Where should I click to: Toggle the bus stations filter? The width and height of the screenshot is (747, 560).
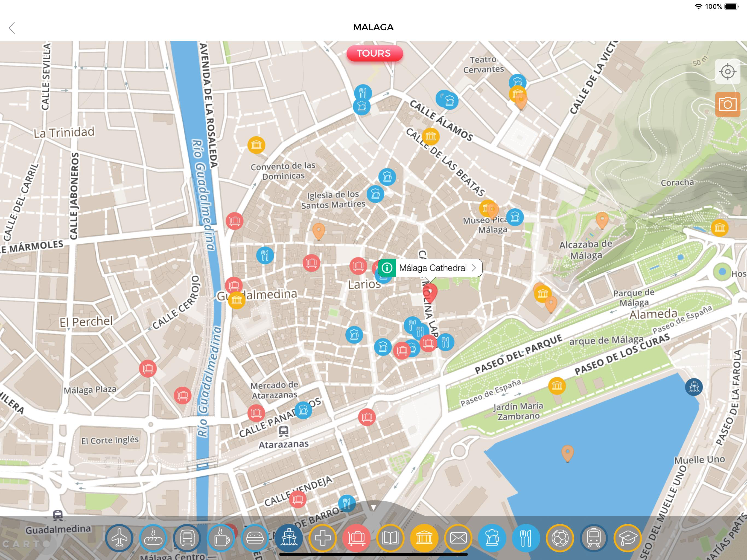tap(187, 538)
